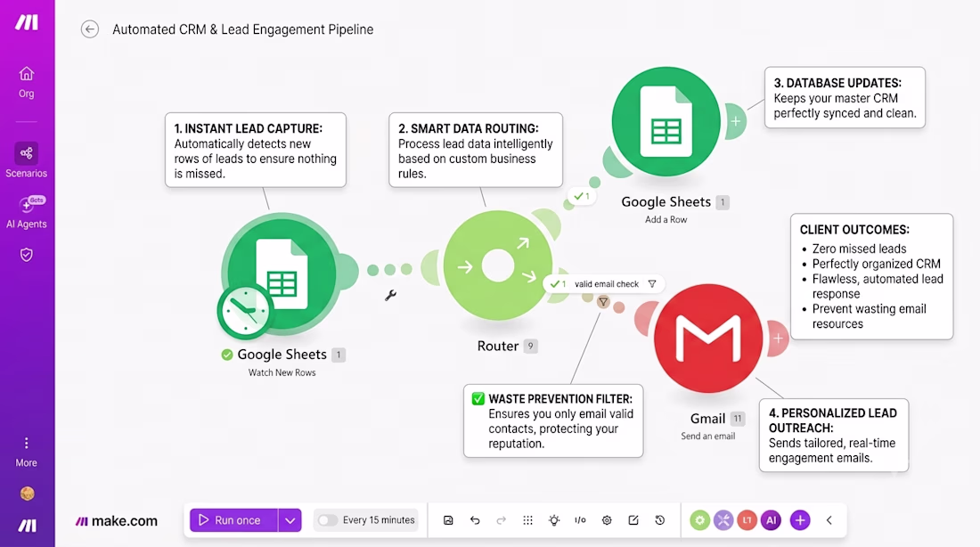Image resolution: width=980 pixels, height=547 pixels.
Task: Go back using the arrow button
Action: (x=90, y=29)
